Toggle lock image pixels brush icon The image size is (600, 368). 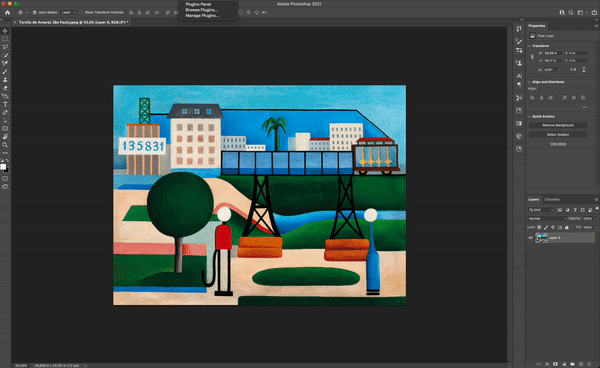(546, 227)
